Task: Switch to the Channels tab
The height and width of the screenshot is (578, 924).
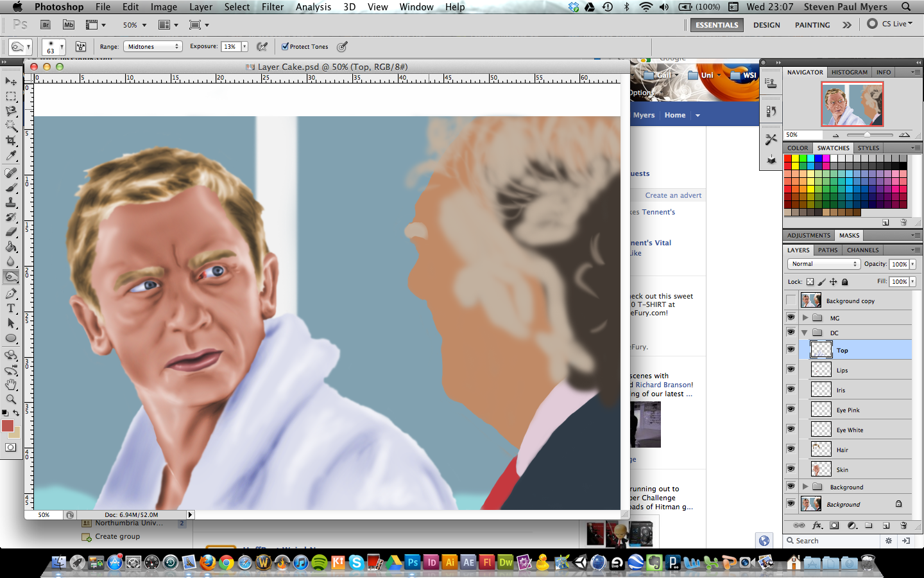Action: 862,250
